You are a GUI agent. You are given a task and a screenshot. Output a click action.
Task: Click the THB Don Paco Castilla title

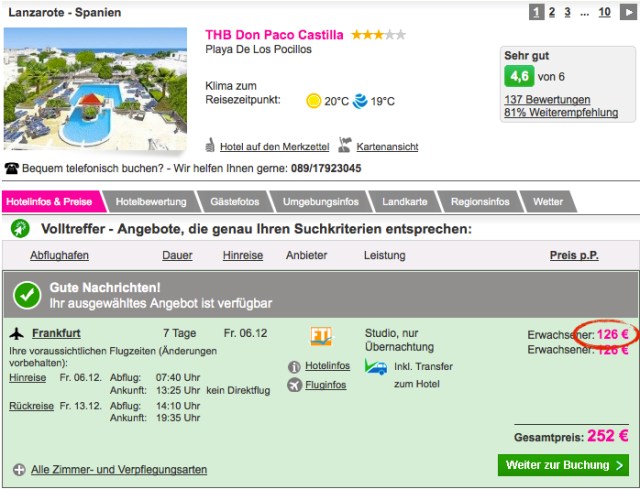coord(274,35)
